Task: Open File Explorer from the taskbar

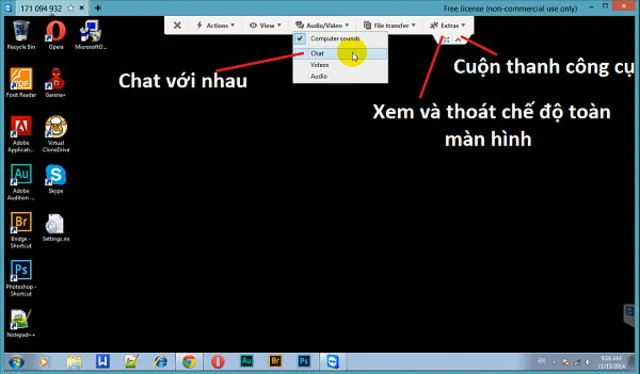Action: 74,362
